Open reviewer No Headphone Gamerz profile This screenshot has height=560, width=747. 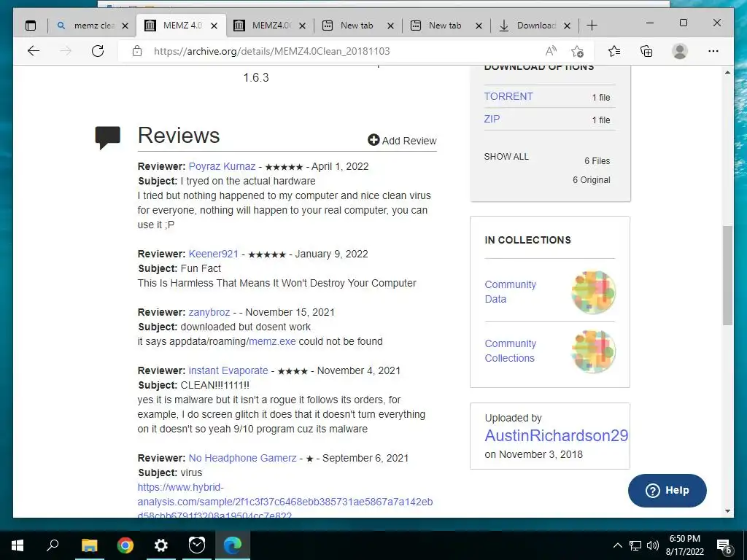click(x=242, y=458)
